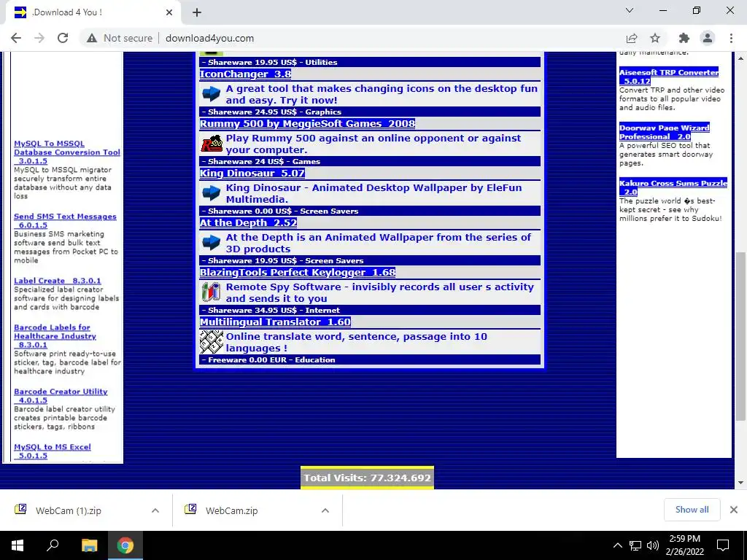747x560 pixels.
Task: Click the browser forward arrow
Action: tap(39, 38)
